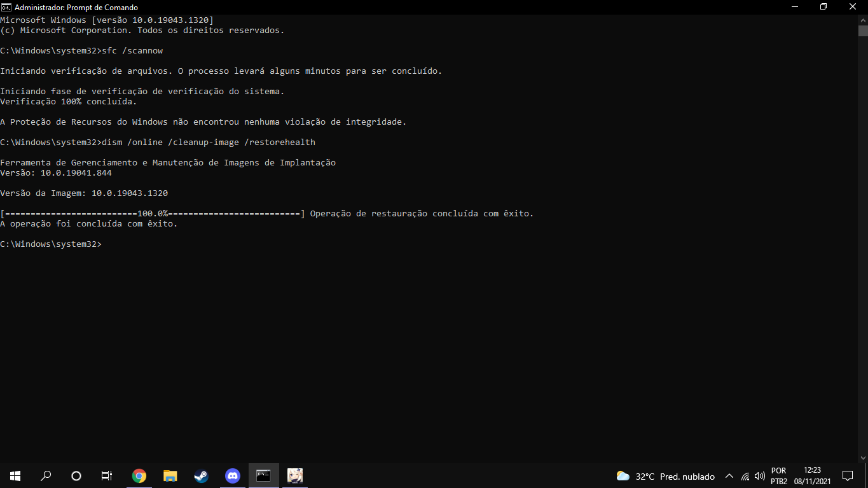Image resolution: width=868 pixels, height=488 pixels.
Task: Show hidden system tray icons
Action: [729, 476]
